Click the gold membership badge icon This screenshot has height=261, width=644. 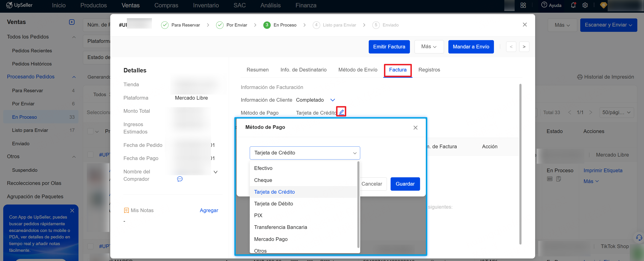point(603,5)
